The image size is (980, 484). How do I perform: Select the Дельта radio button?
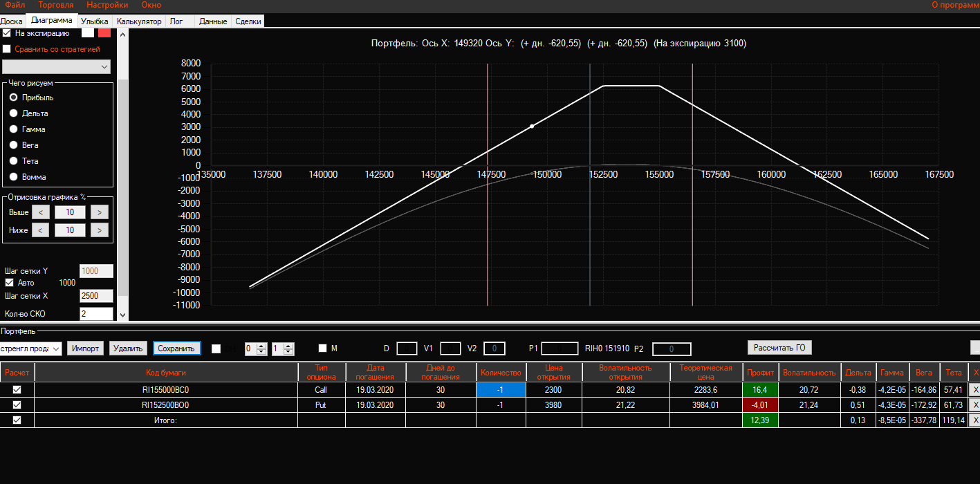tap(13, 113)
